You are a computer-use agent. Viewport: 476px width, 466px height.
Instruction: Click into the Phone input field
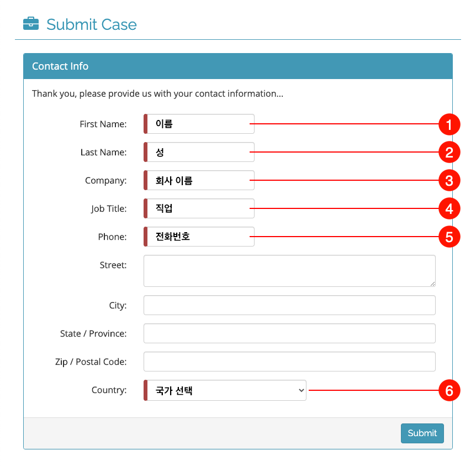(x=199, y=237)
